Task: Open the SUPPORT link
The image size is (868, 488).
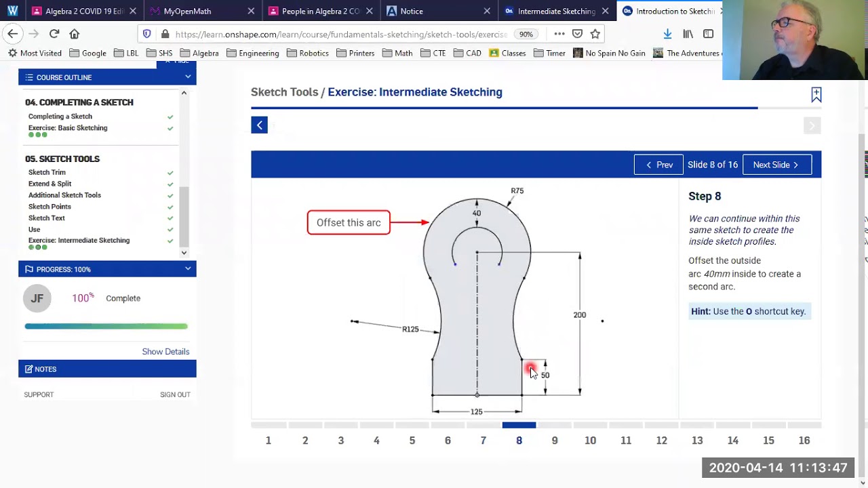Action: tap(39, 394)
